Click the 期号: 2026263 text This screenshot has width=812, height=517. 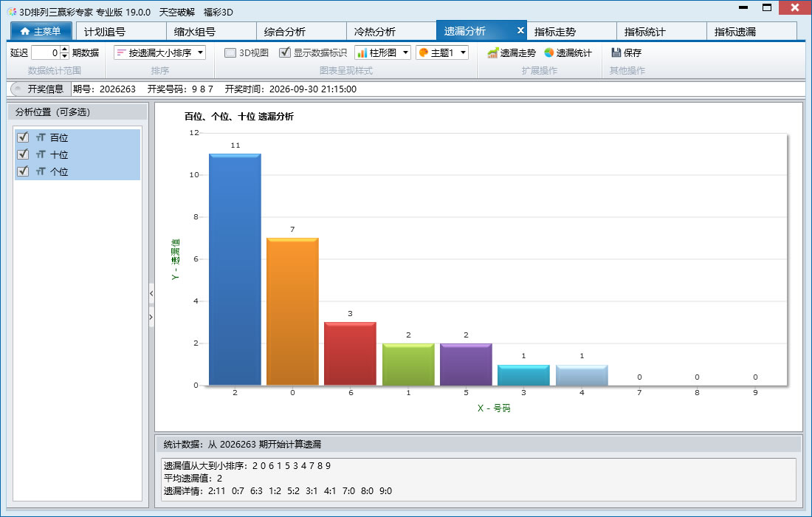104,89
